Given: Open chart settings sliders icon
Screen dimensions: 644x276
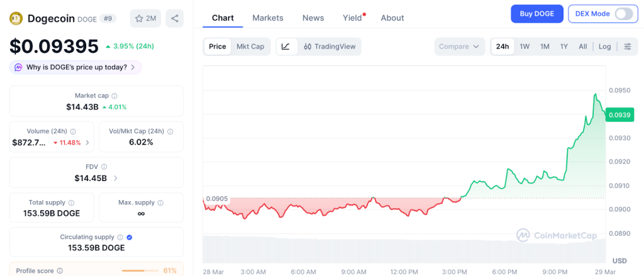Looking at the screenshot, I should [x=627, y=47].
